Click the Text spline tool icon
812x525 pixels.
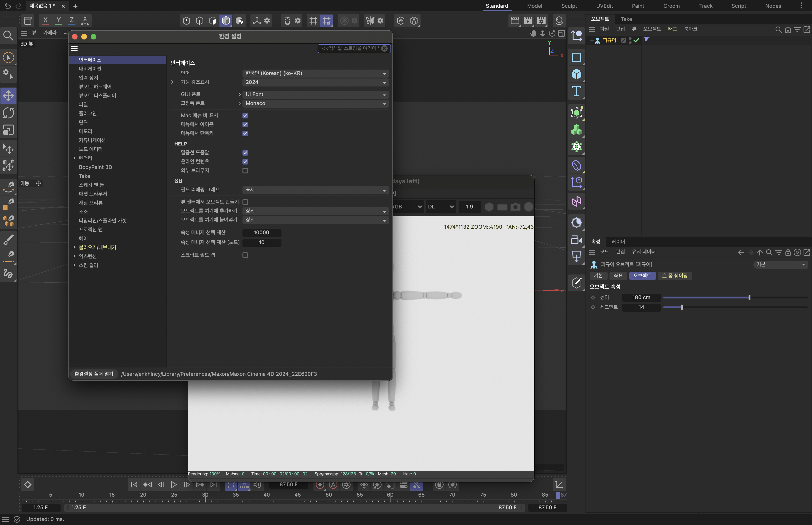(576, 91)
